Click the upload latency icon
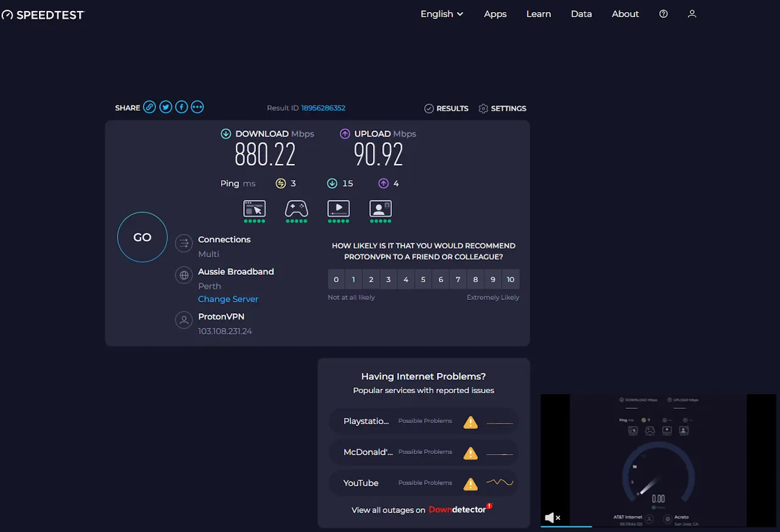 (383, 183)
